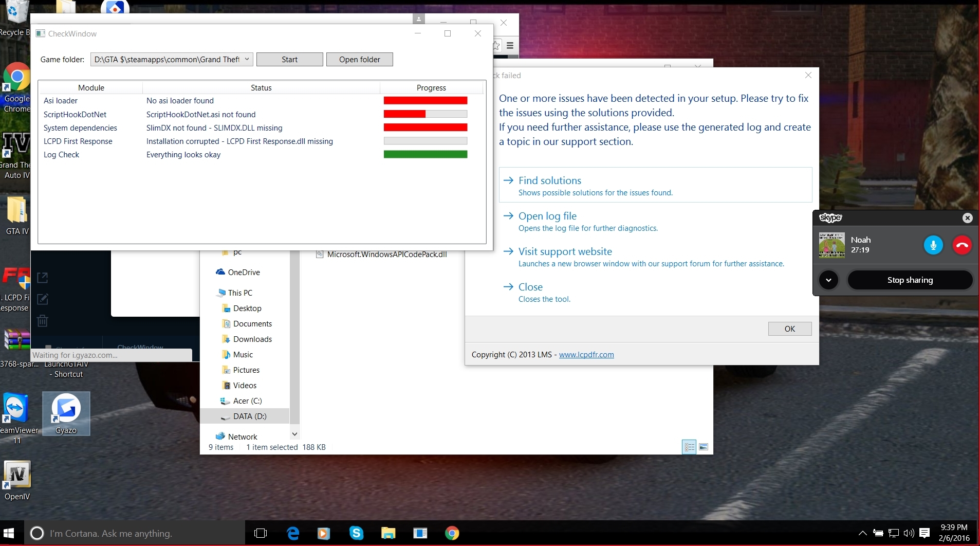The height and width of the screenshot is (546, 980).
Task: Click the Gyazo edit pencil icon
Action: point(43,299)
